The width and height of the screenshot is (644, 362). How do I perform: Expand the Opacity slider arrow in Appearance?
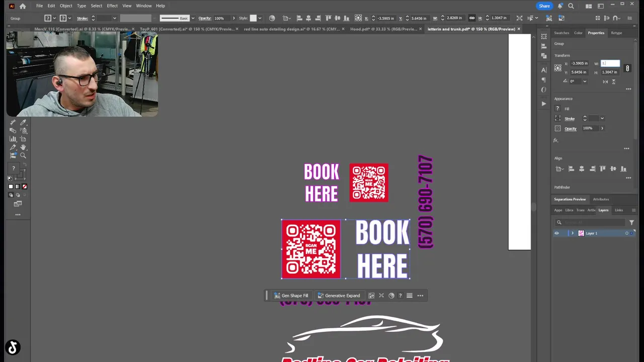[x=602, y=128]
